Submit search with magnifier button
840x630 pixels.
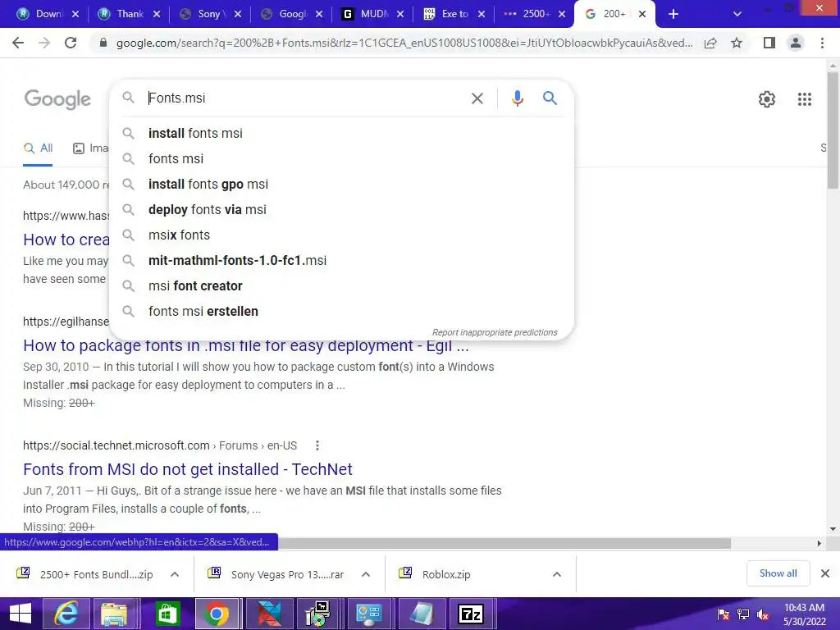(550, 98)
